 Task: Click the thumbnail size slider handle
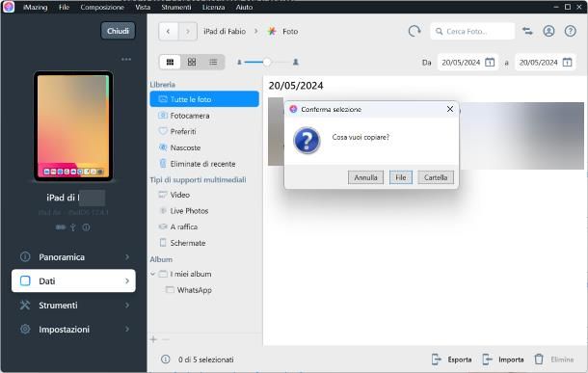267,63
